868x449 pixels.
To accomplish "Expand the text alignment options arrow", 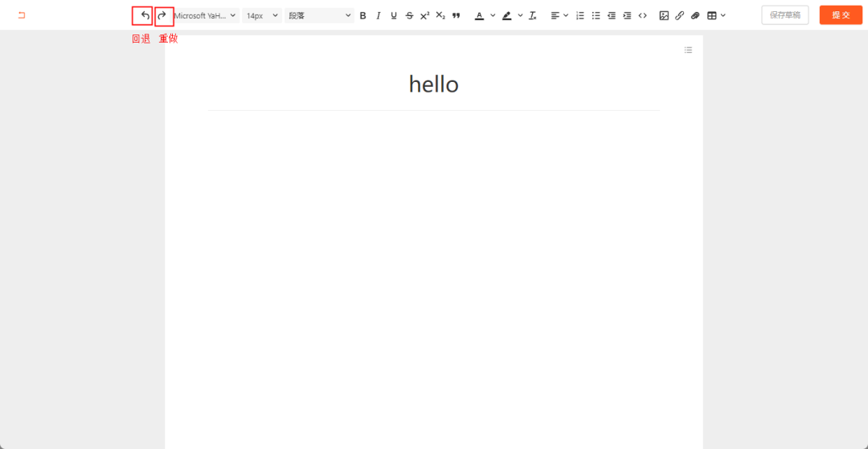I will pos(566,15).
